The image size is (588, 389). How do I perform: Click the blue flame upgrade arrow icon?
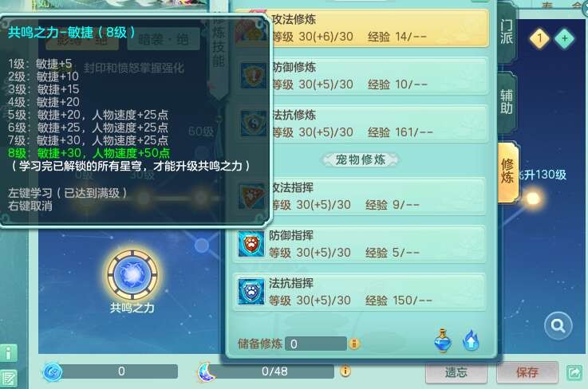pyautogui.click(x=471, y=340)
